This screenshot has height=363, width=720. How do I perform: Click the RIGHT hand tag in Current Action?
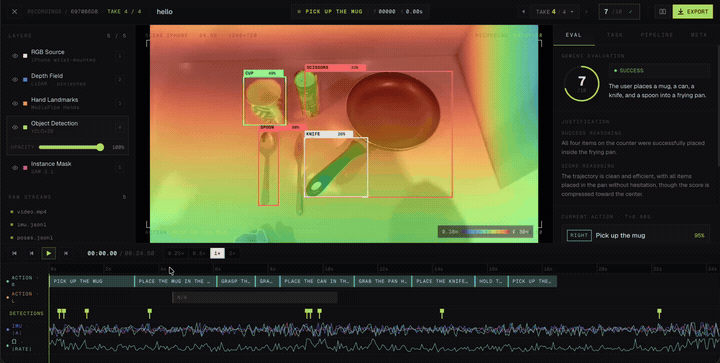[579, 235]
